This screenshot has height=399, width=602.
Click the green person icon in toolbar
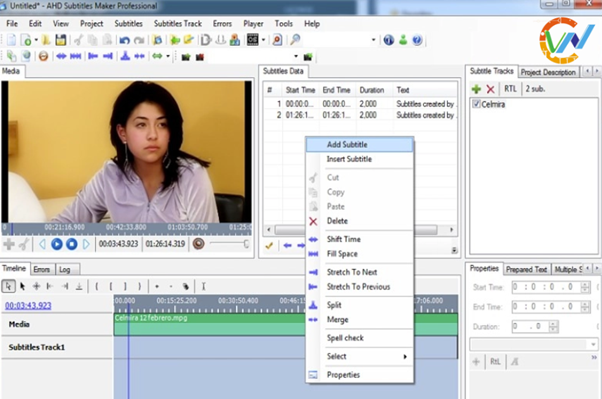[x=403, y=40]
